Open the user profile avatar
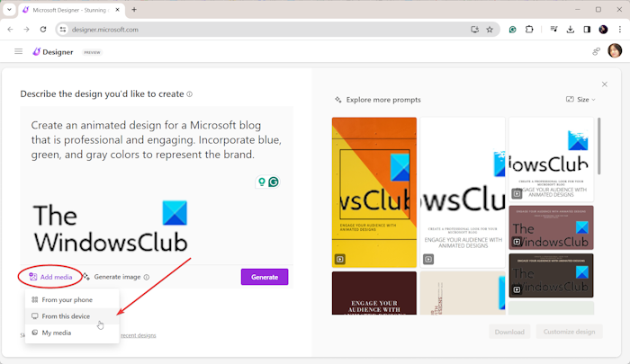 615,51
